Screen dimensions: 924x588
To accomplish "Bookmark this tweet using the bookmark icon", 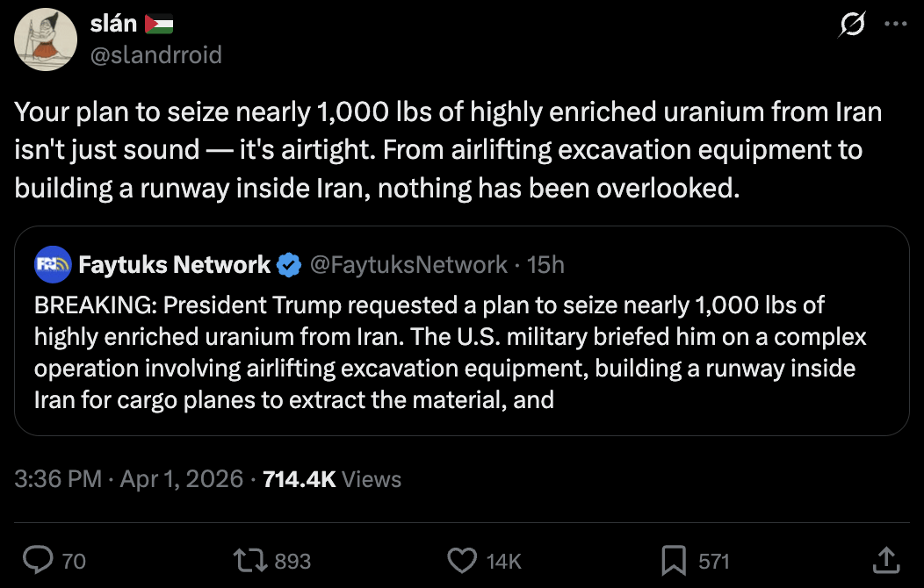I will tap(674, 559).
